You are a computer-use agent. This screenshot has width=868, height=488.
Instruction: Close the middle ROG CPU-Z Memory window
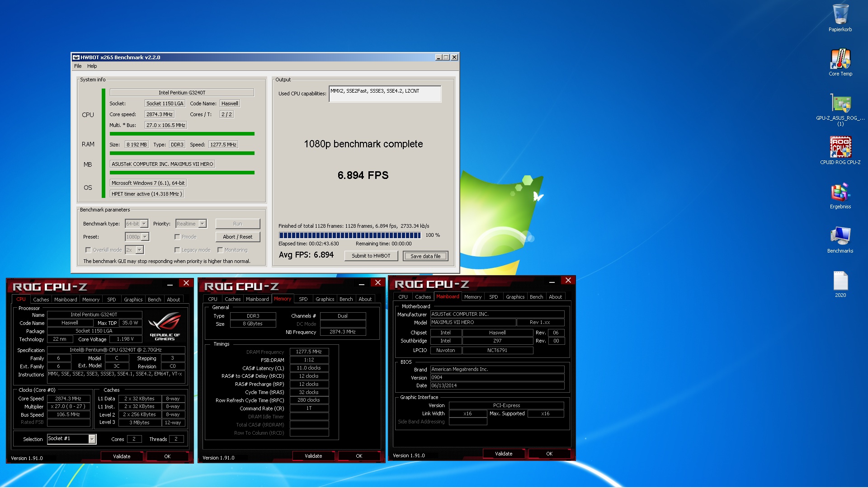(377, 282)
